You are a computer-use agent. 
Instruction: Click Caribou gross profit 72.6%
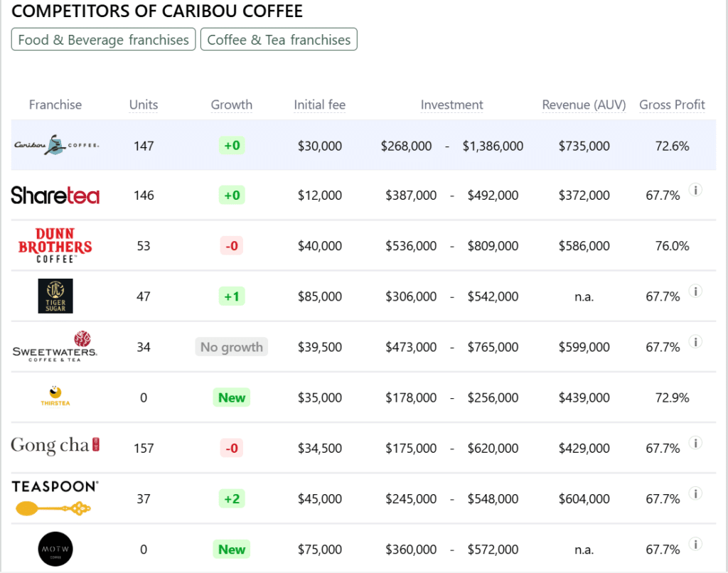coord(672,146)
